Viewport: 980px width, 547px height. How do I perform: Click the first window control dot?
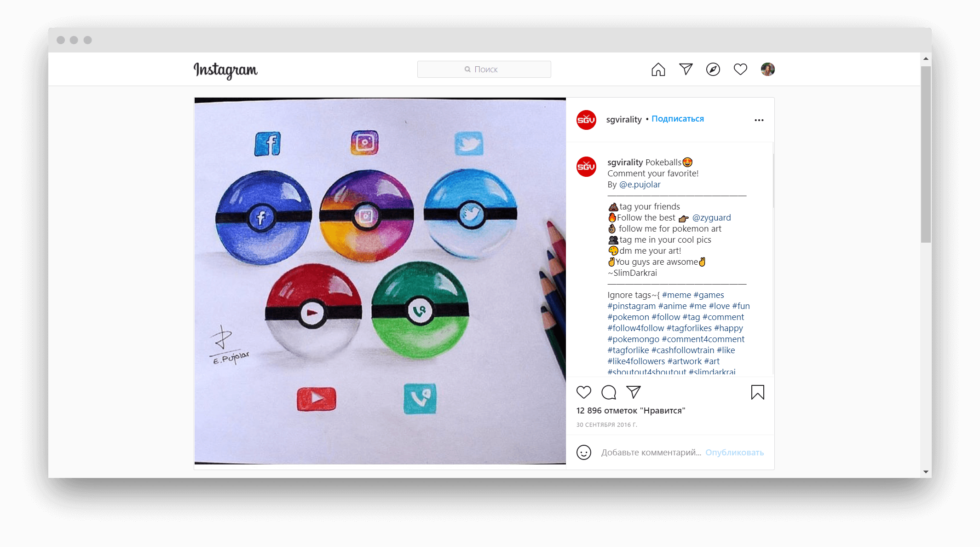(x=60, y=40)
